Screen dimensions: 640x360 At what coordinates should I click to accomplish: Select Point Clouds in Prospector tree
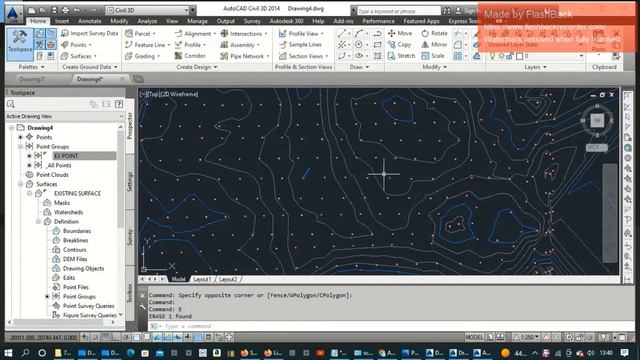52,175
